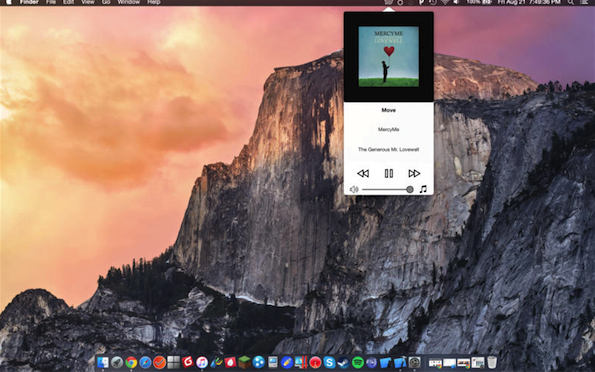Launch Safari compass icon in Dock
The width and height of the screenshot is (595, 372).
click(x=145, y=363)
